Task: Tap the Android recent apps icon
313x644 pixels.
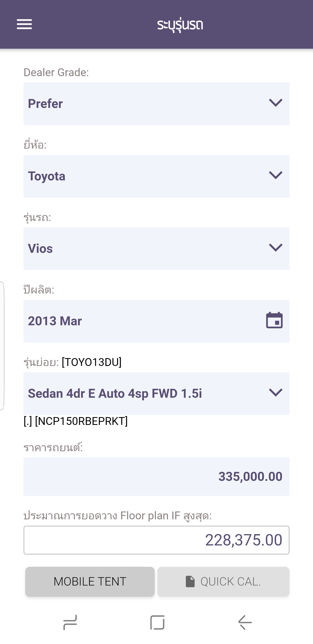Action: [x=70, y=622]
